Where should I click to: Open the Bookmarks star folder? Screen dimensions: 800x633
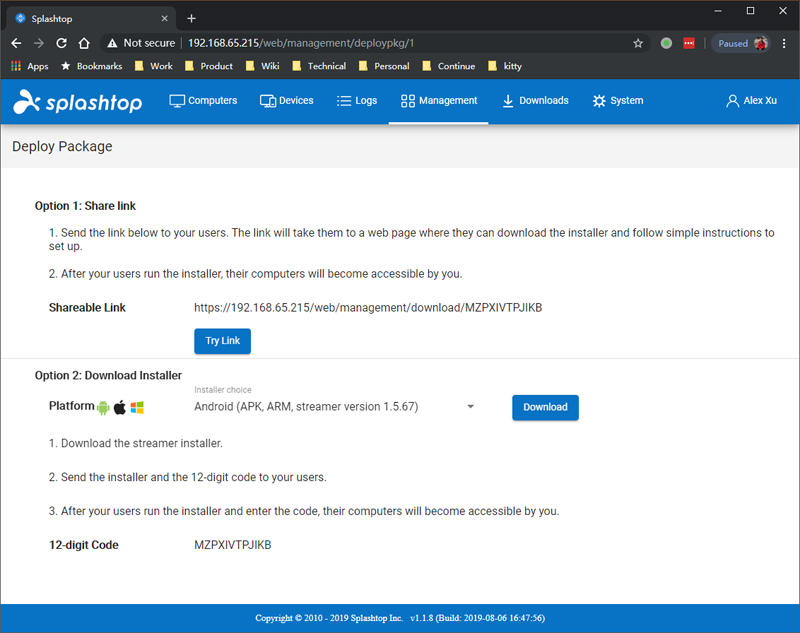click(91, 66)
